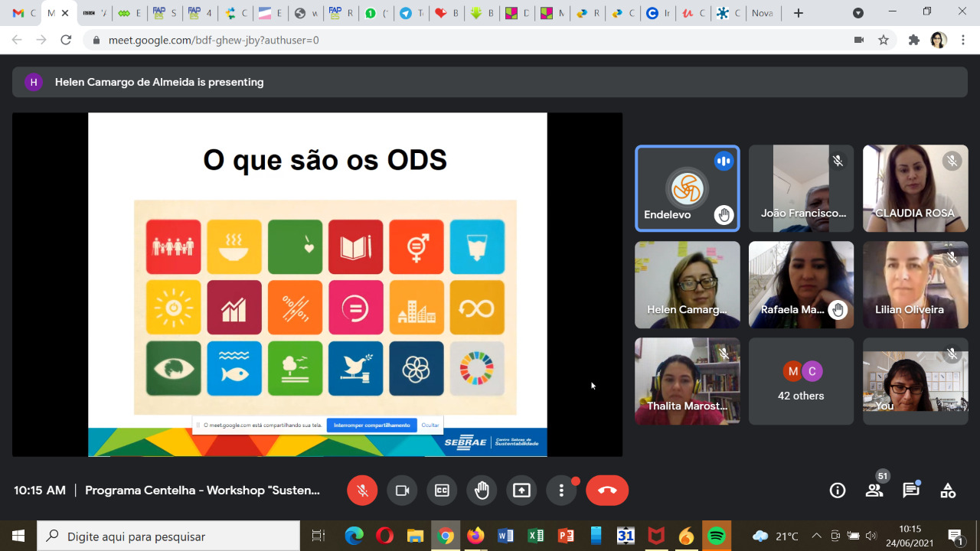Select the Endelevo participant tile
This screenshot has height=551, width=980.
click(688, 188)
